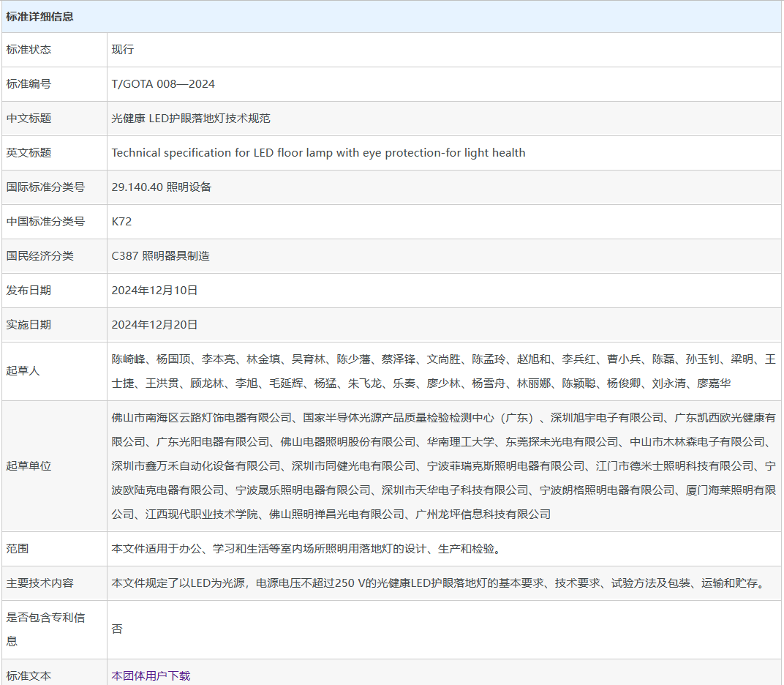Screen dimensions: 784x685
Task: Click the Chinese title 光健康 LED护眼落地灯技术规范
Action: 189,118
